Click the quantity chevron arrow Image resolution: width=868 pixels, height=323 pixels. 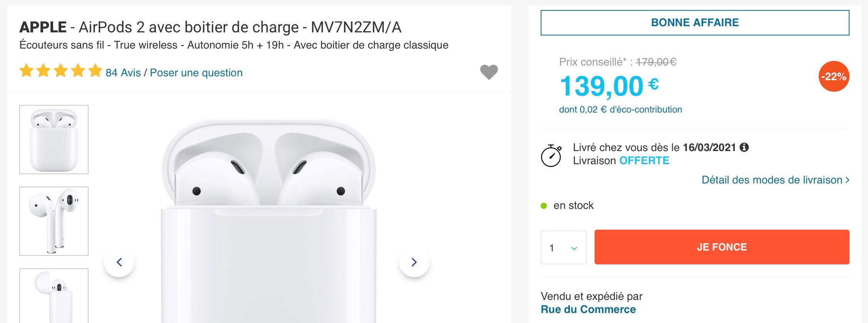point(574,248)
